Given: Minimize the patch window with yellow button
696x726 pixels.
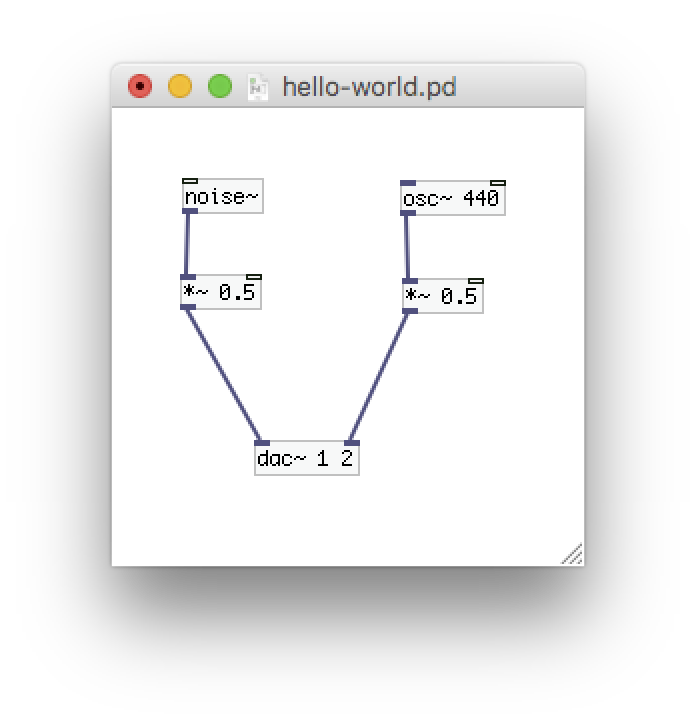Looking at the screenshot, I should click(x=180, y=87).
